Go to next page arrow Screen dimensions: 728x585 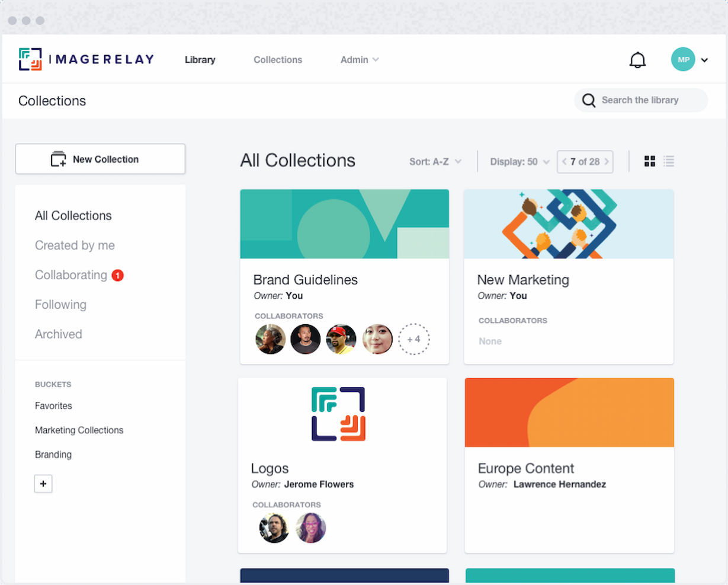click(607, 162)
